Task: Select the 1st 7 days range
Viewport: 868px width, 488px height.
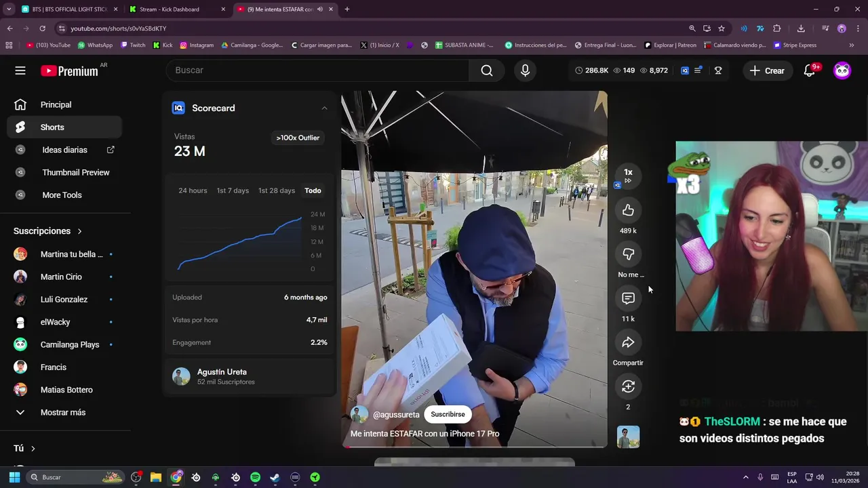Action: pyautogui.click(x=233, y=190)
